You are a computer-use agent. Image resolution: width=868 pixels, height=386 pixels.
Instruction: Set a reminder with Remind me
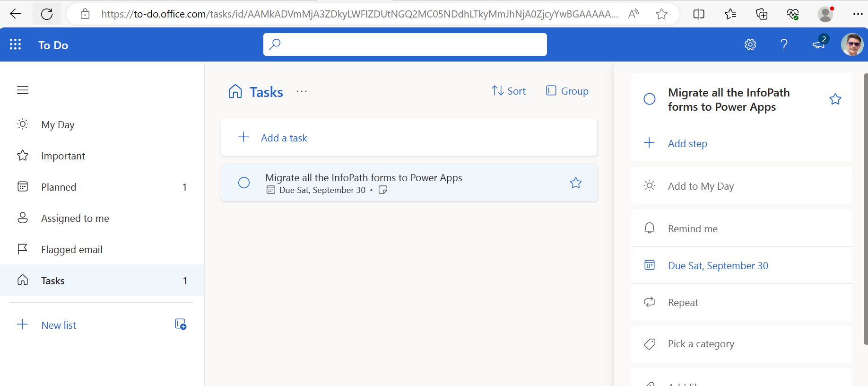pyautogui.click(x=742, y=228)
